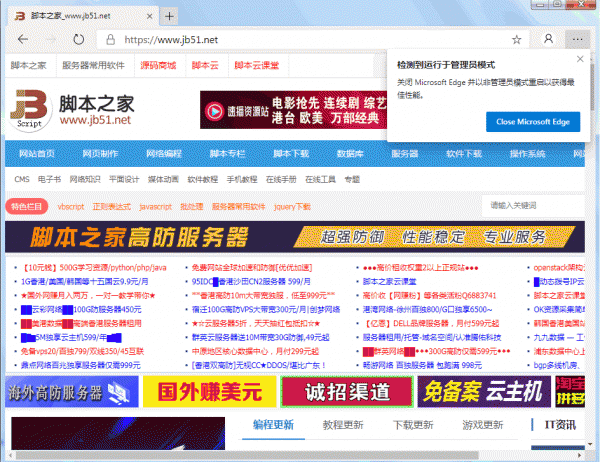The width and height of the screenshot is (600, 462).
Task: Click the IT资讯 section heading
Action: click(x=560, y=425)
